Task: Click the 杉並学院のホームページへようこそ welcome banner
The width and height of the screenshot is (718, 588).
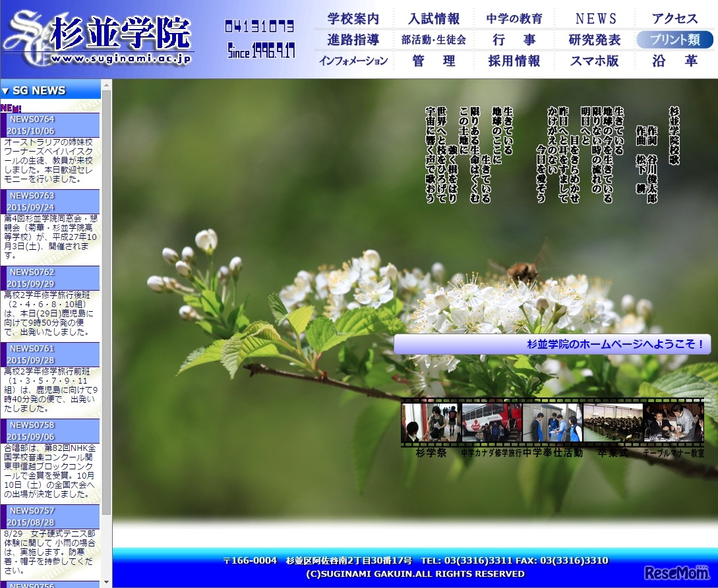Action: pyautogui.click(x=551, y=343)
